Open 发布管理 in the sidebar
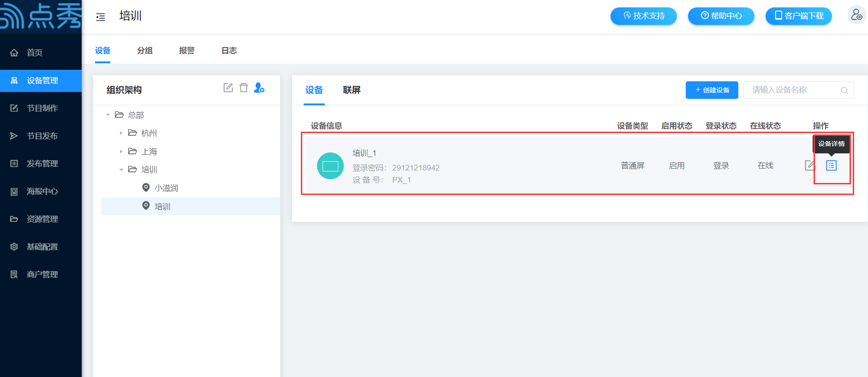The width and height of the screenshot is (868, 377). [41, 164]
